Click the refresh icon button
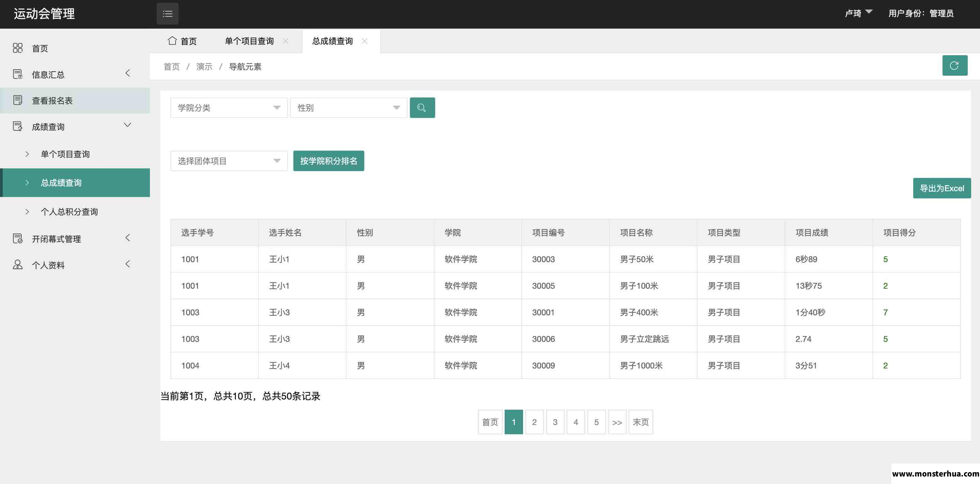The height and width of the screenshot is (484, 980). [954, 65]
